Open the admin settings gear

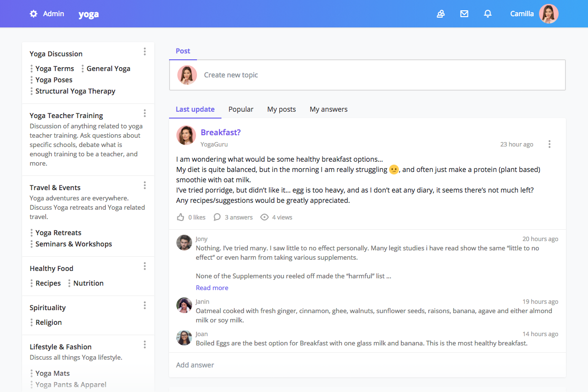33,14
